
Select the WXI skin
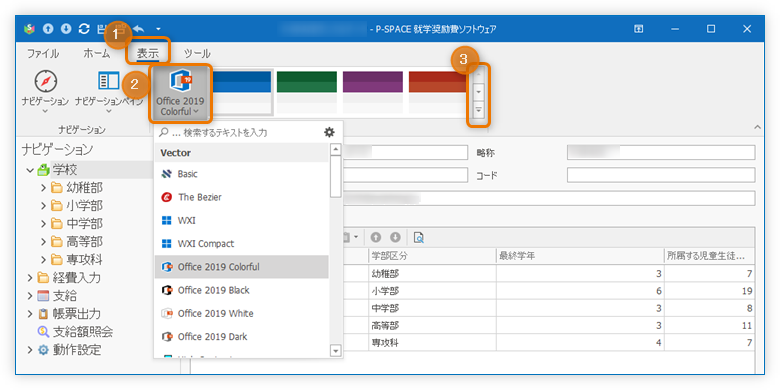pyautogui.click(x=241, y=220)
